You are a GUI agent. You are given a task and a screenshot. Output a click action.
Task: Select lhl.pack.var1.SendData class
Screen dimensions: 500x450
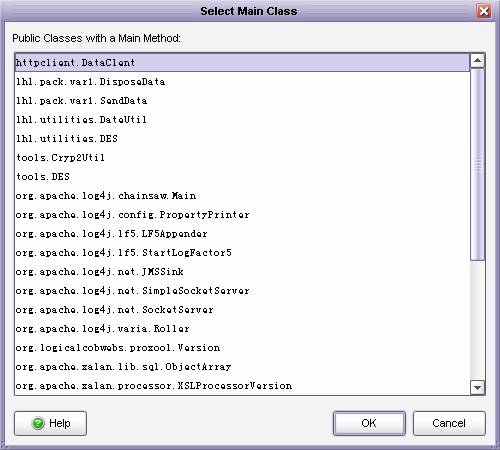click(242, 101)
